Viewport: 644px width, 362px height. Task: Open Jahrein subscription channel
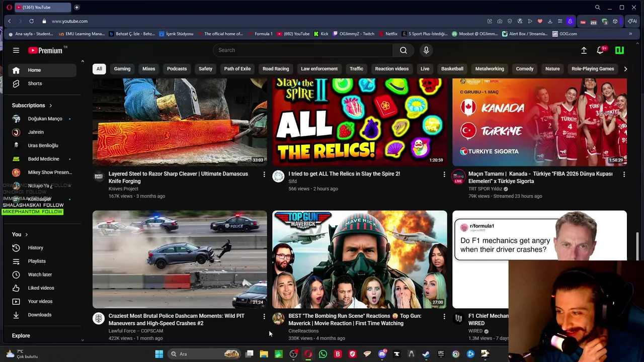tap(42, 132)
